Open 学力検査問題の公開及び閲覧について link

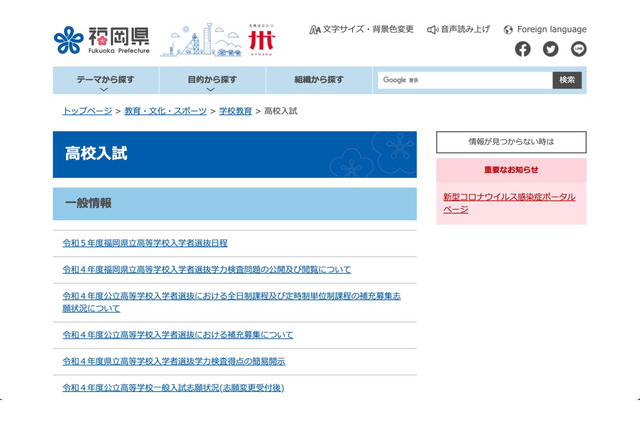207,270
